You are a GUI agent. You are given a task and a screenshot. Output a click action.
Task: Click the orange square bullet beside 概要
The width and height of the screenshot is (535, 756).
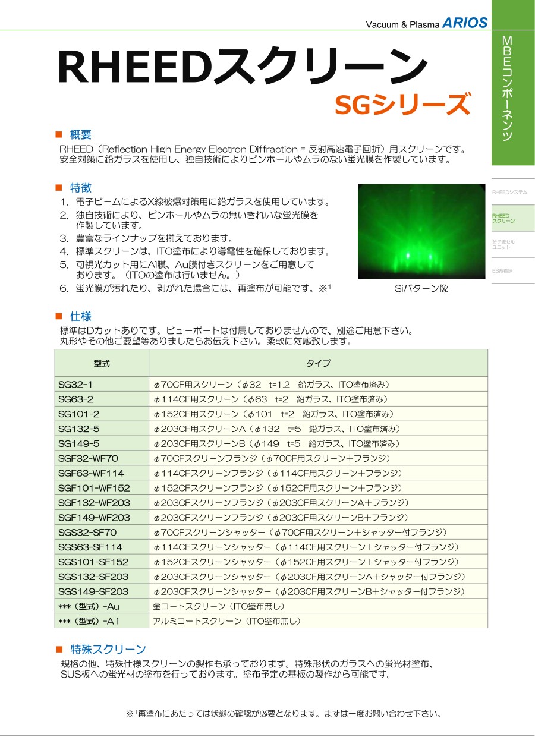(x=58, y=134)
